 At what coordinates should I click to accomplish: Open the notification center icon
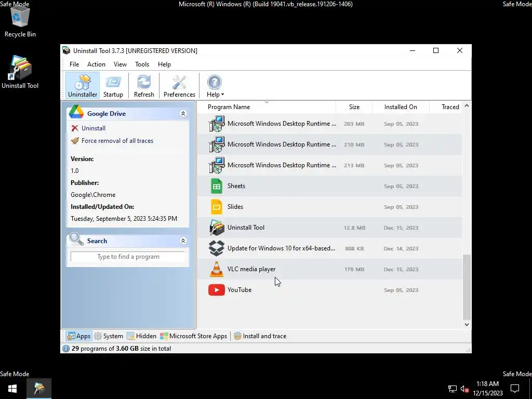pos(515,389)
